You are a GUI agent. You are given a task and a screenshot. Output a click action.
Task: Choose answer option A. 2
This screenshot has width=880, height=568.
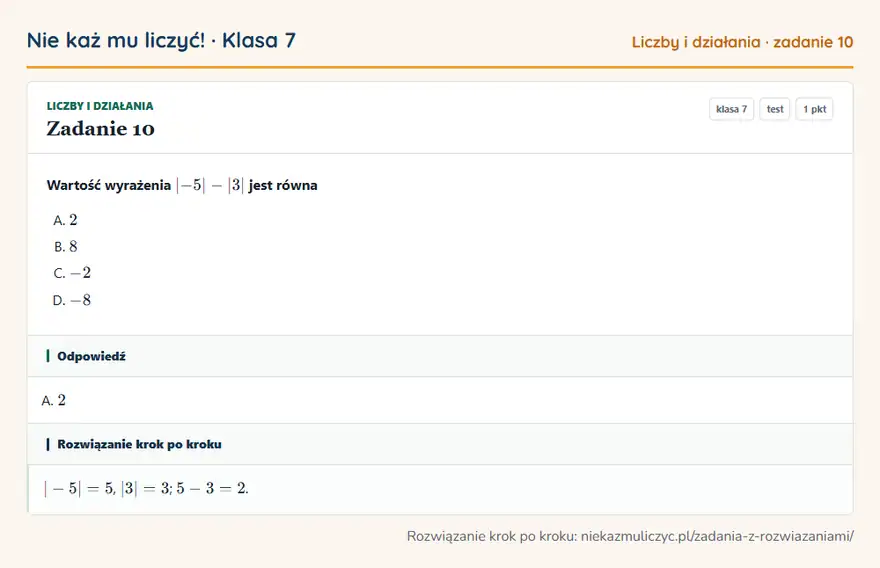click(x=65, y=220)
